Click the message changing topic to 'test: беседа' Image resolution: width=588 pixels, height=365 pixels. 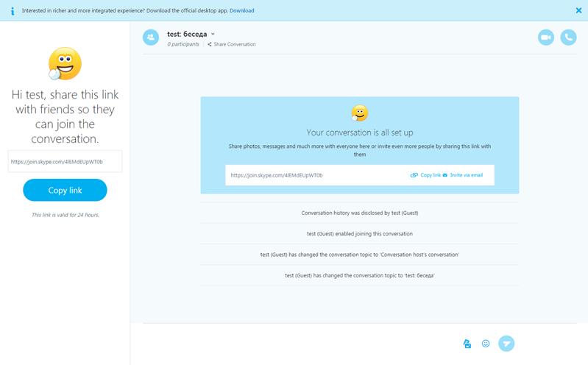tap(360, 275)
